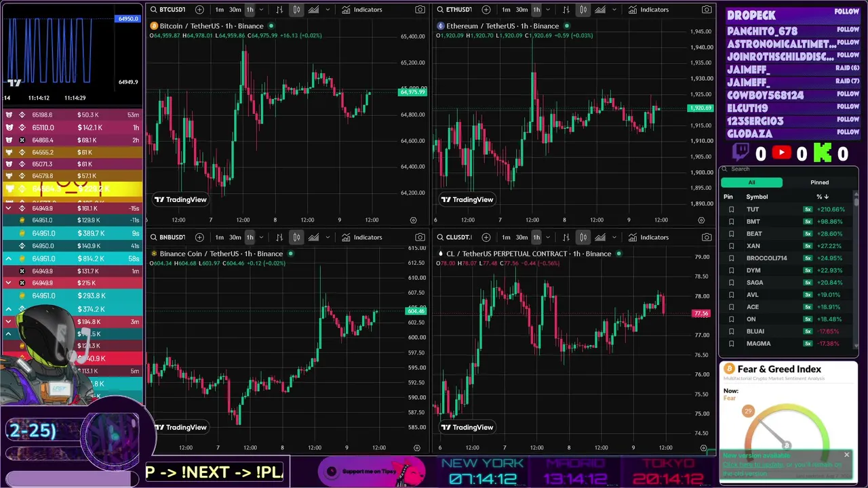Select bars chart style on the CLUSDT chart
This screenshot has width=868, height=488.
click(566, 237)
